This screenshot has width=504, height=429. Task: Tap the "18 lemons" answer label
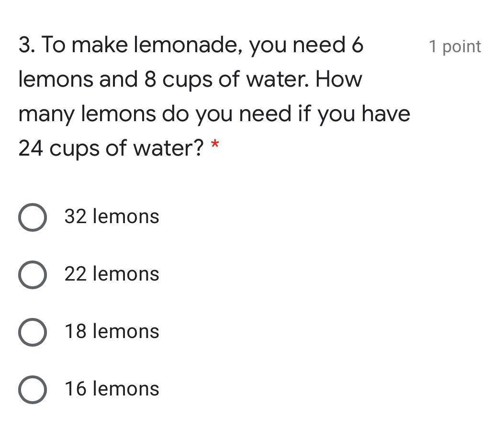(x=112, y=331)
